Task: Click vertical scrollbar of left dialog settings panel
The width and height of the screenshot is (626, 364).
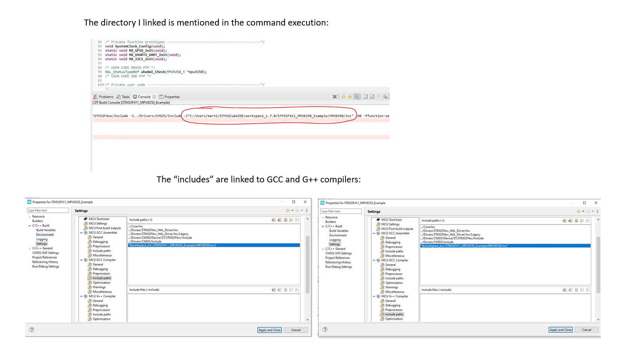Action: [308, 269]
